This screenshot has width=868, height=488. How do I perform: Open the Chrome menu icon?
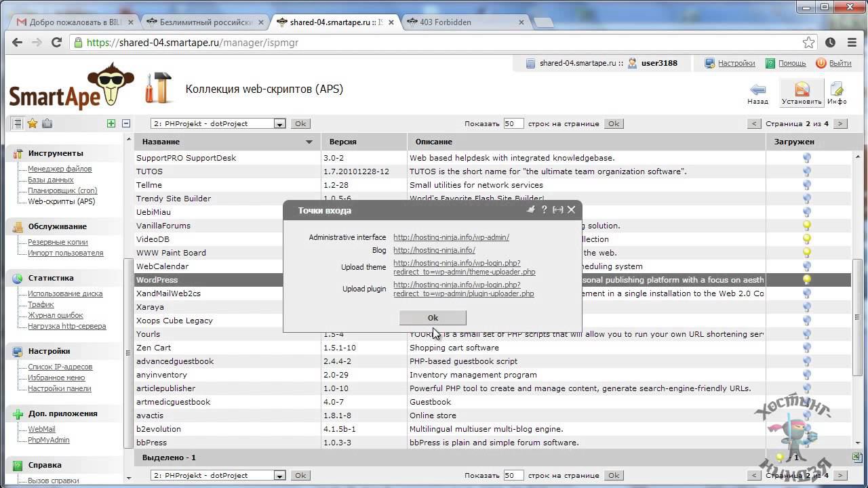[x=852, y=42]
